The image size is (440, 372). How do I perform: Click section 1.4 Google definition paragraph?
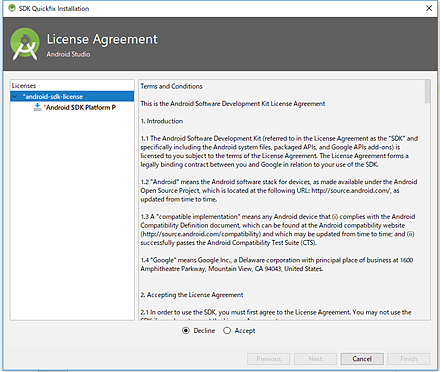click(x=277, y=264)
